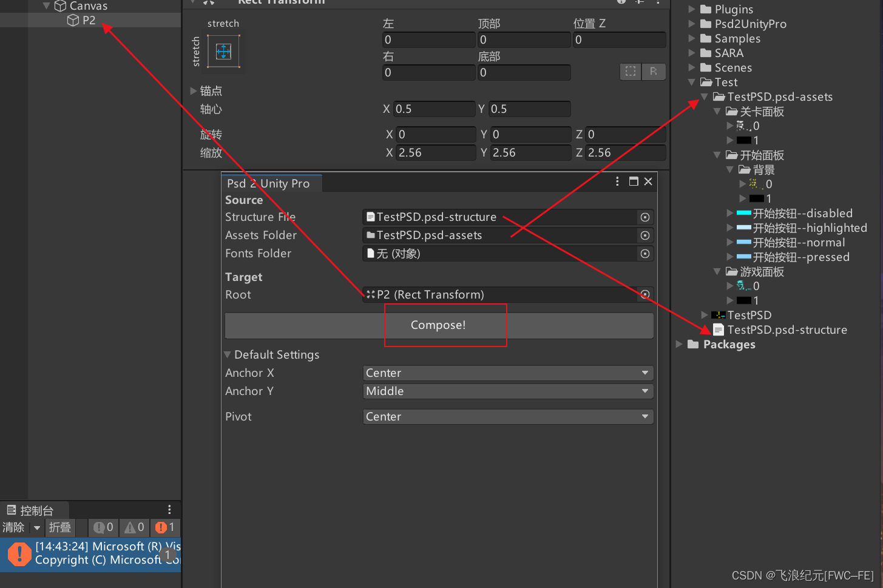883x588 pixels.
Task: Open the clear options dropdown arrow
Action: pos(37,528)
